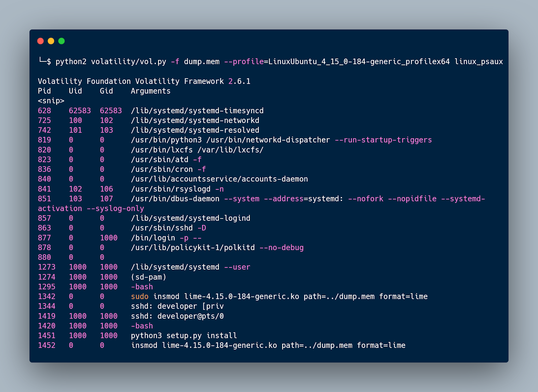Click Gid value 106 in the rsyslogd row

coord(106,189)
